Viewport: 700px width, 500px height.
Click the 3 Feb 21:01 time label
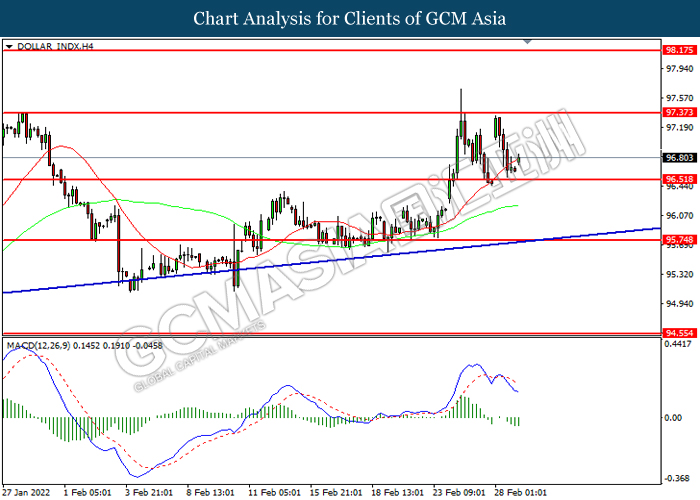coord(149,492)
